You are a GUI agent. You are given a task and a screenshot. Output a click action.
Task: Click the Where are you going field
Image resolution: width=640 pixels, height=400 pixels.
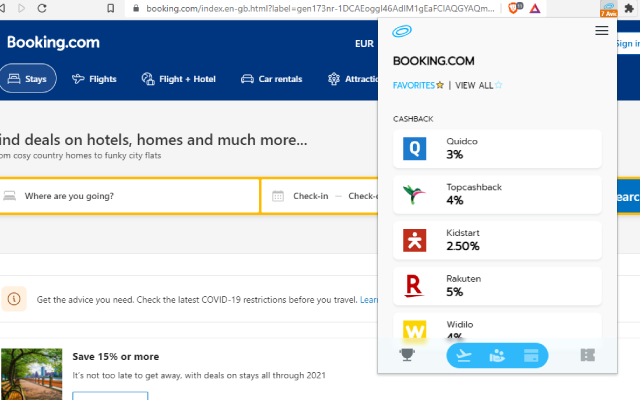[129, 196]
